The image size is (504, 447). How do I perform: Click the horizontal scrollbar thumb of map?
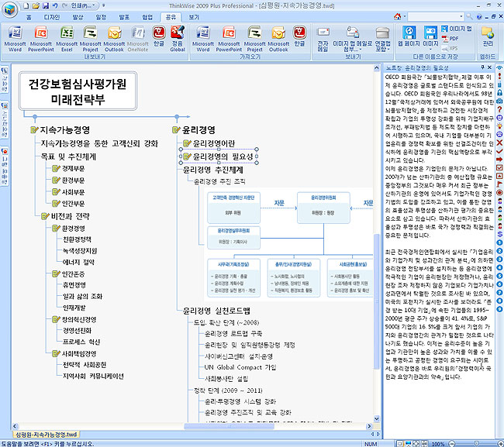click(229, 426)
